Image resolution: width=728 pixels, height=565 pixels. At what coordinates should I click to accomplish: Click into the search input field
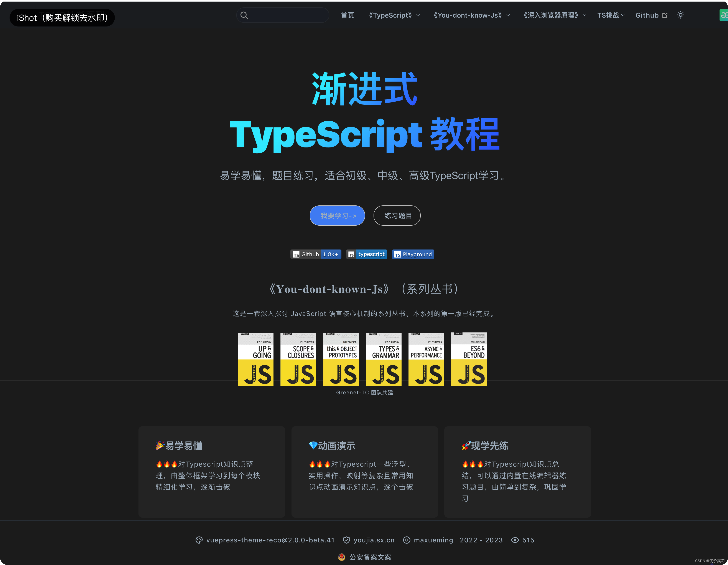288,15
